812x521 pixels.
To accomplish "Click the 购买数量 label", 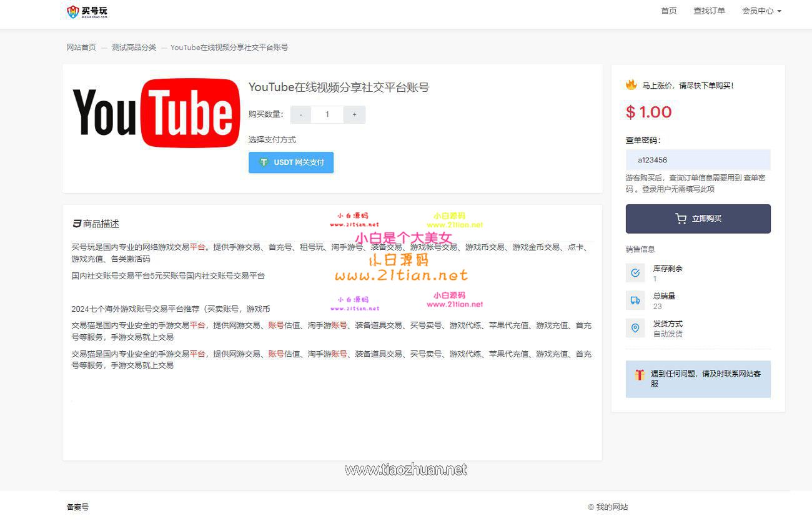I will pos(266,114).
